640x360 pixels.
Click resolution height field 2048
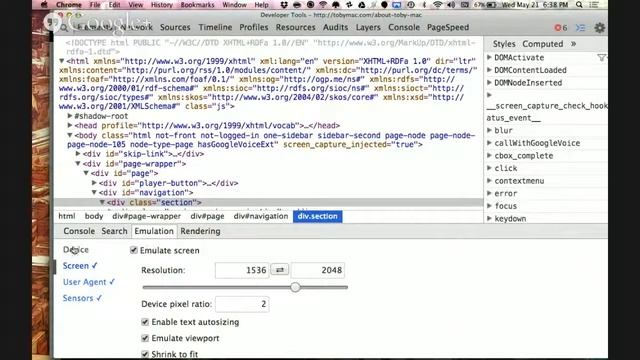click(318, 270)
